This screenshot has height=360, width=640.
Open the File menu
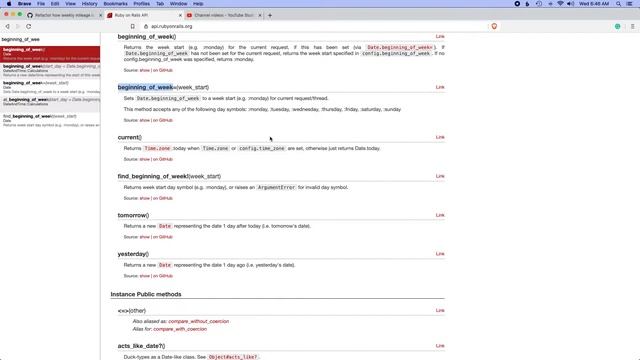(x=41, y=4)
